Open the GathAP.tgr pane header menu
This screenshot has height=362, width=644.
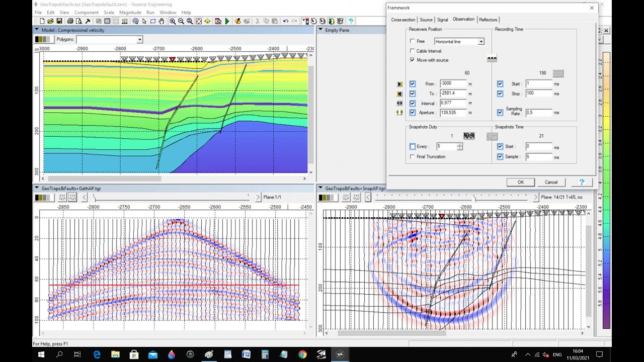click(37, 188)
